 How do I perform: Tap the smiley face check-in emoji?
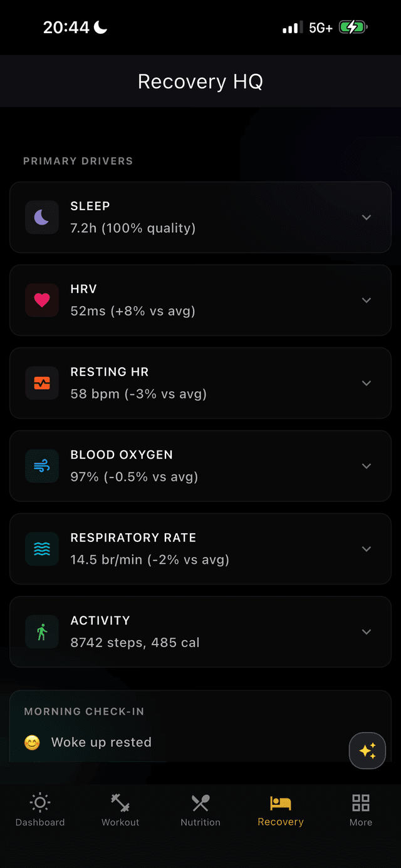pos(32,743)
